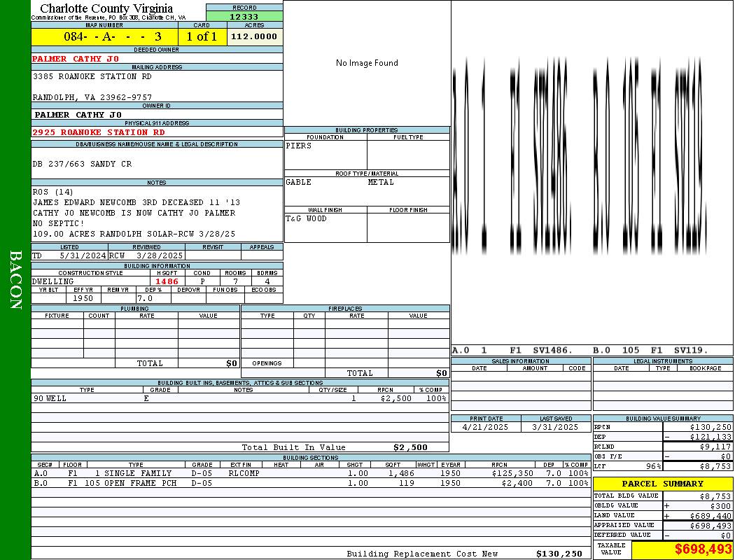Click building section row B.0 OPEN FRAME PCH
The image size is (735, 560).
310,483
